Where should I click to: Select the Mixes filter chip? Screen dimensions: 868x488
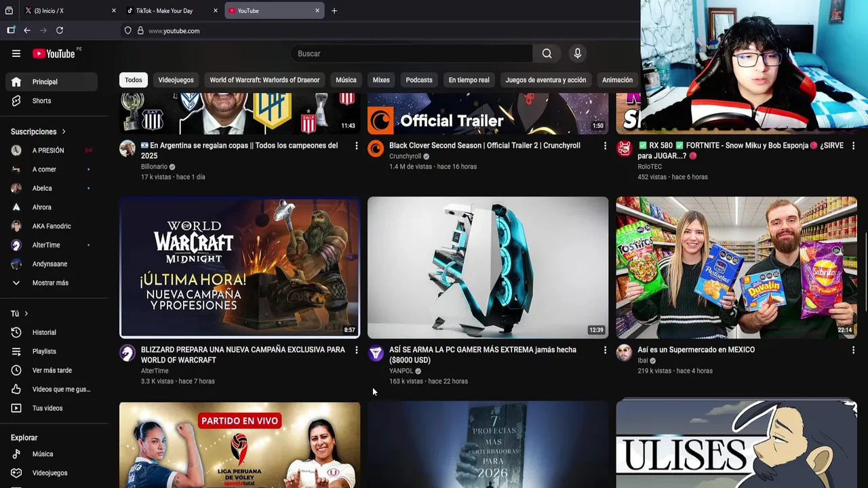(381, 80)
